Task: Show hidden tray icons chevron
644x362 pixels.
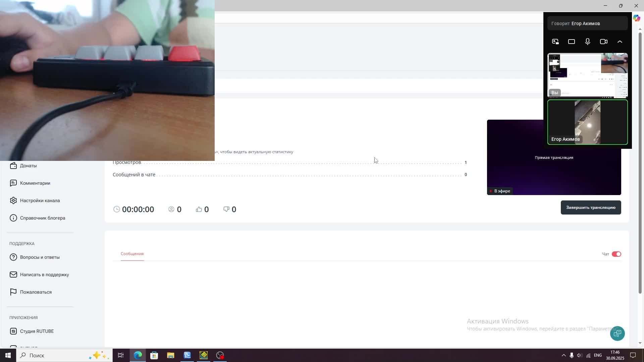Action: tap(563, 355)
